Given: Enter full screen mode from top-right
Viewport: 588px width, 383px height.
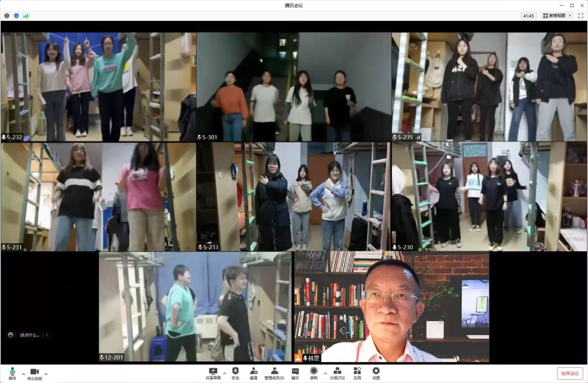Looking at the screenshot, I should pyautogui.click(x=580, y=16).
